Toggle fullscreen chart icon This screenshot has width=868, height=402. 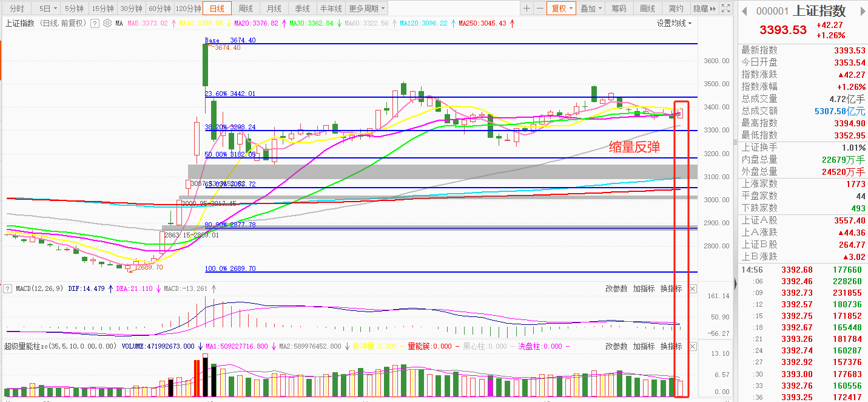(x=726, y=9)
